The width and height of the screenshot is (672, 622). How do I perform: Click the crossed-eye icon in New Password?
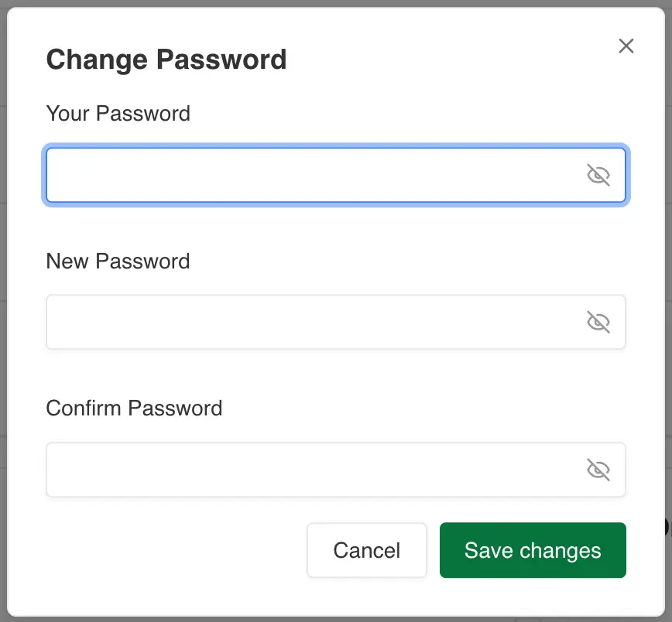coord(600,322)
